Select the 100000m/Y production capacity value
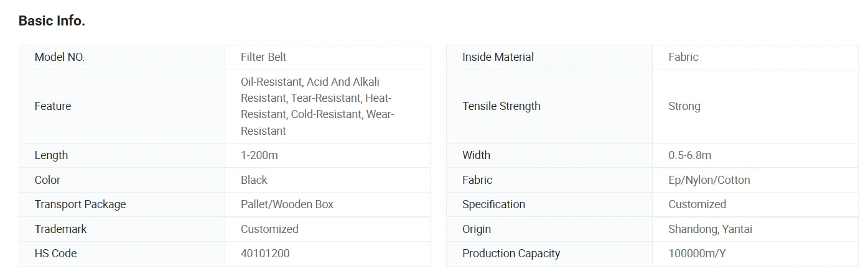Screen dimensions: 868x274 pos(698,253)
